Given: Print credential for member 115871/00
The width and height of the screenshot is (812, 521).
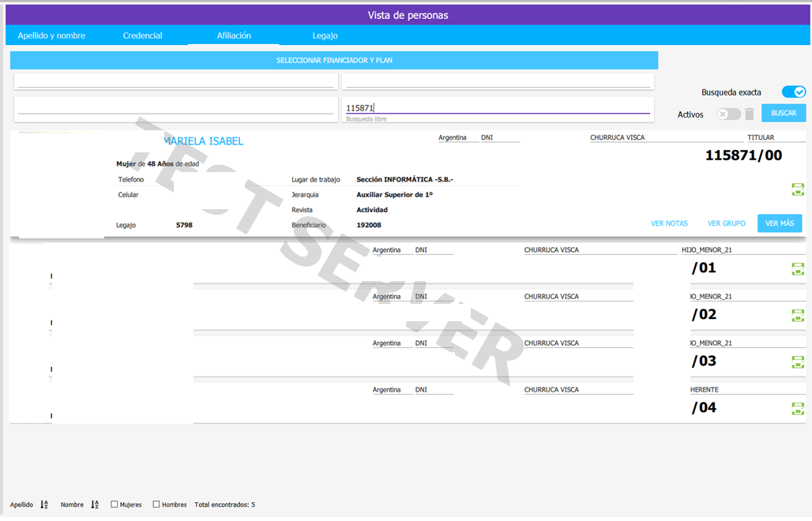Looking at the screenshot, I should point(798,190).
